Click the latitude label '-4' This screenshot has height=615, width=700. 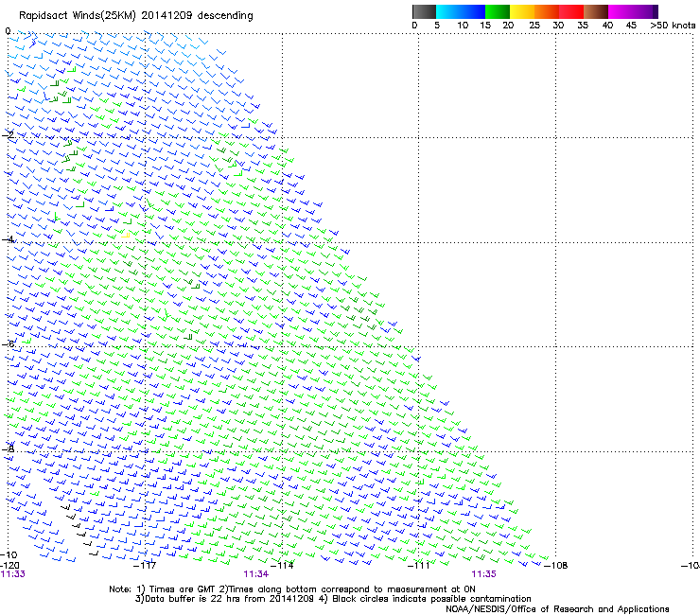coord(8,239)
